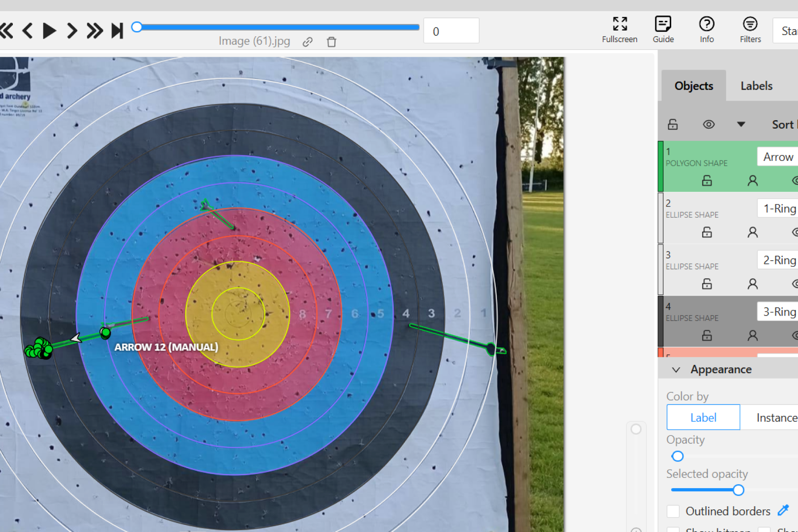Open the Info dialog
Image resolution: width=798 pixels, height=532 pixels.
[x=706, y=30]
